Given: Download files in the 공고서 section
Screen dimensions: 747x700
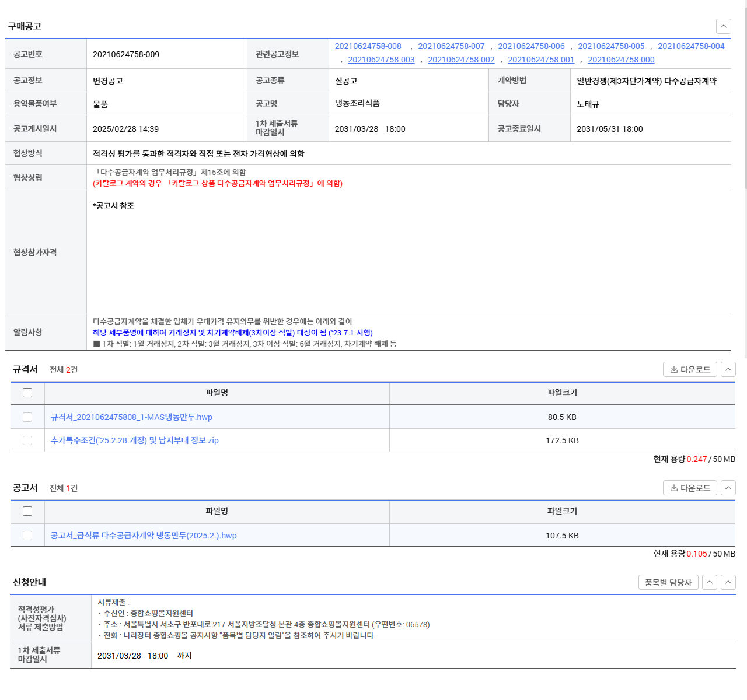Looking at the screenshot, I should tap(690, 488).
